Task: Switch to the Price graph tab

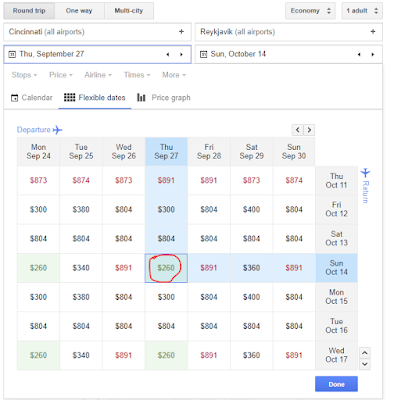Action: (x=164, y=98)
